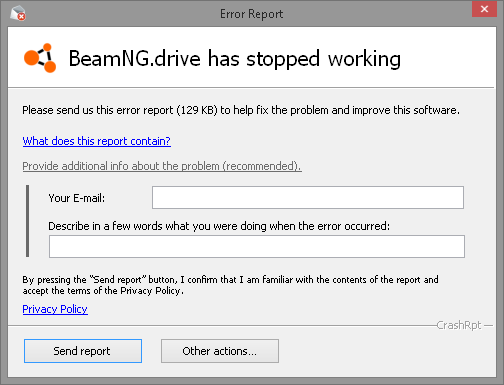Click the orange BeamNG logo icon
Viewport: 504px width, 385px height.
coord(40,58)
